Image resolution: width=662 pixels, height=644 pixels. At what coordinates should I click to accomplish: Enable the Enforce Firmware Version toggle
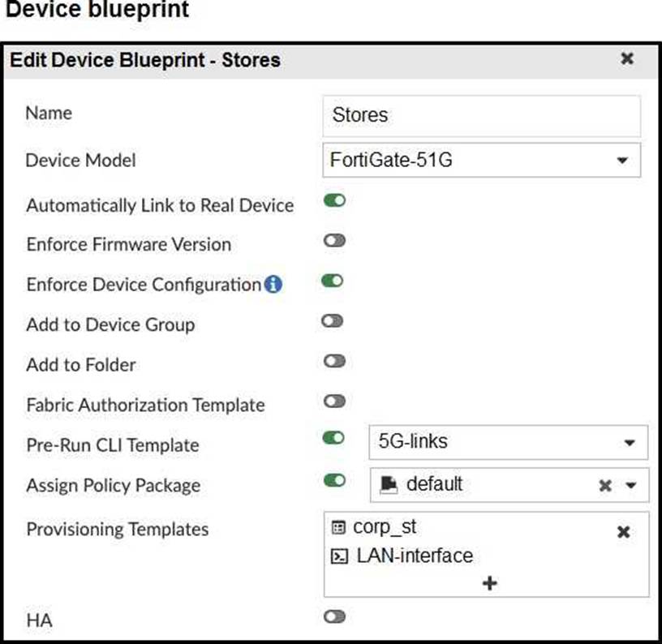(x=333, y=241)
